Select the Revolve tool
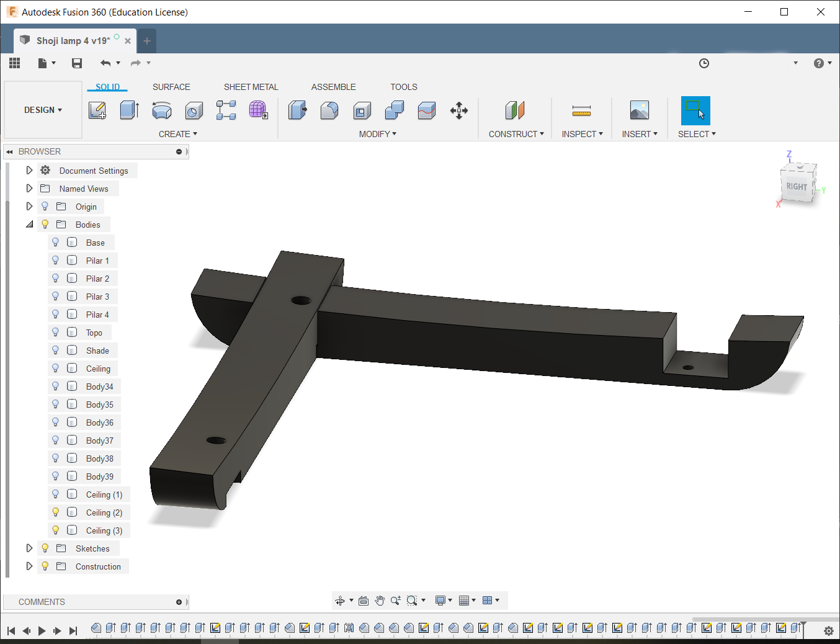840x644 pixels. [162, 110]
